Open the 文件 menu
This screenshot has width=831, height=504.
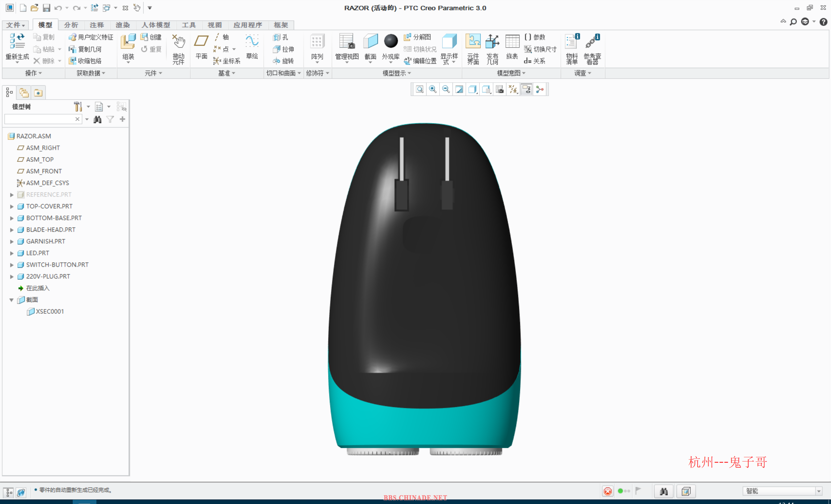point(16,25)
